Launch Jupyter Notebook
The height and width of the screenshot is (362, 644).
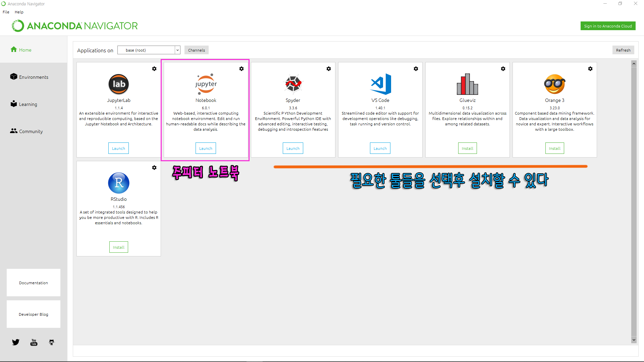(206, 148)
